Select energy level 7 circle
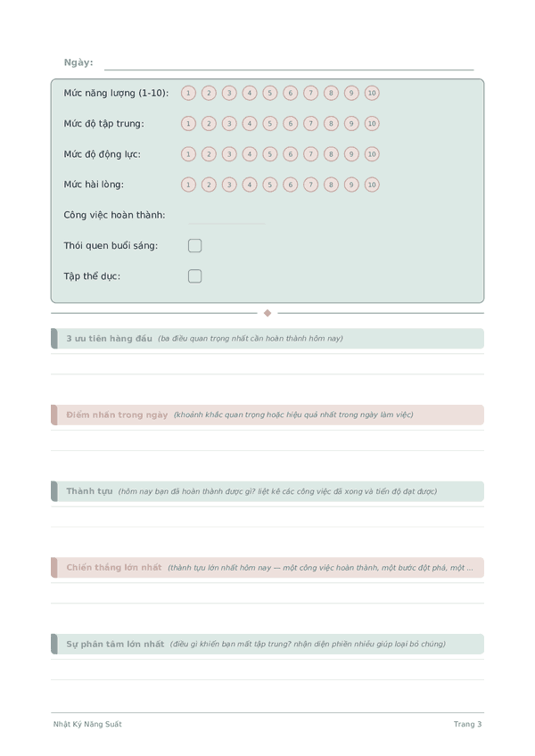The image size is (535, 756). 310,93
